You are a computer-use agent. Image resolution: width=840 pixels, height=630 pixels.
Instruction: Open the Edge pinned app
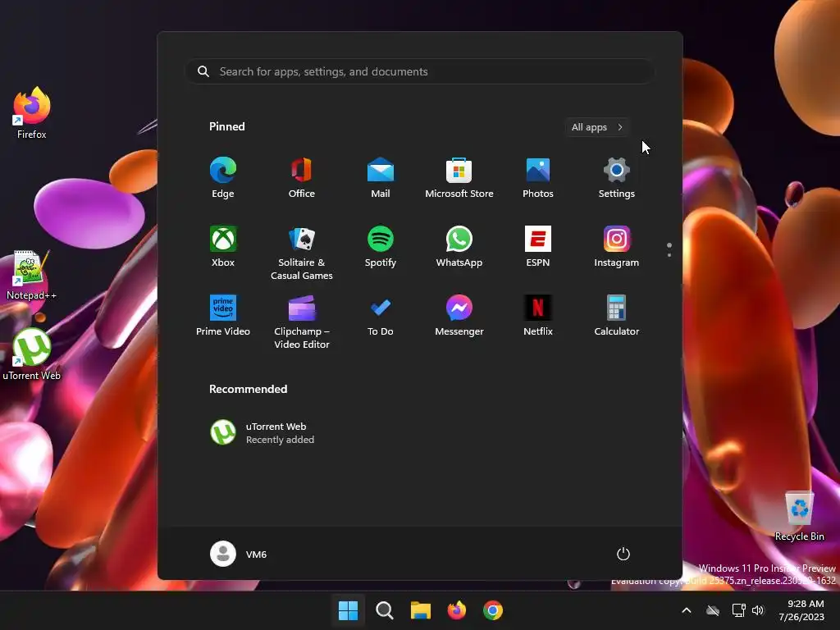click(223, 177)
